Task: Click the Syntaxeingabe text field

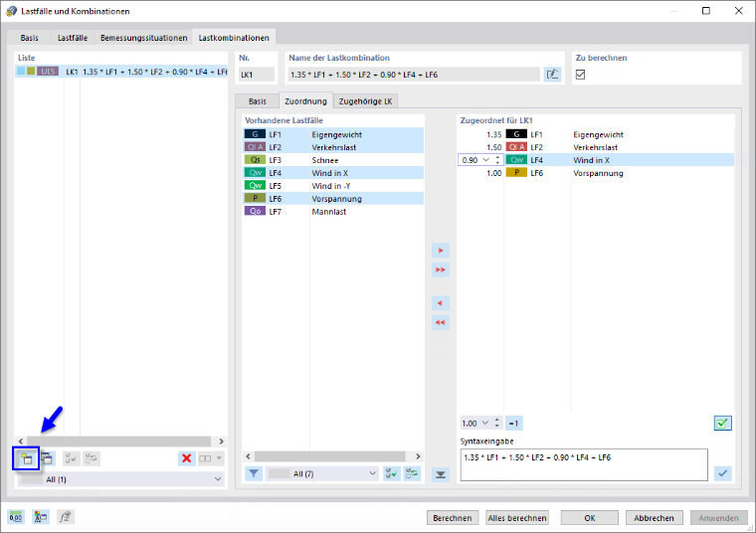Action: coord(584,464)
